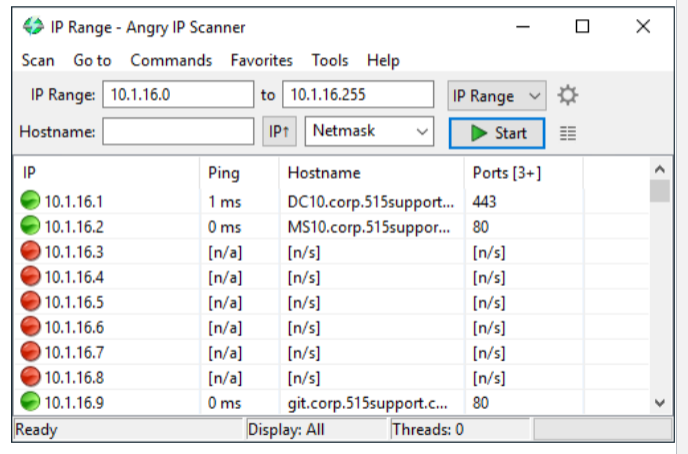688x454 pixels.
Task: Select hostname MS10.corp.515suppor...
Action: tap(369, 227)
